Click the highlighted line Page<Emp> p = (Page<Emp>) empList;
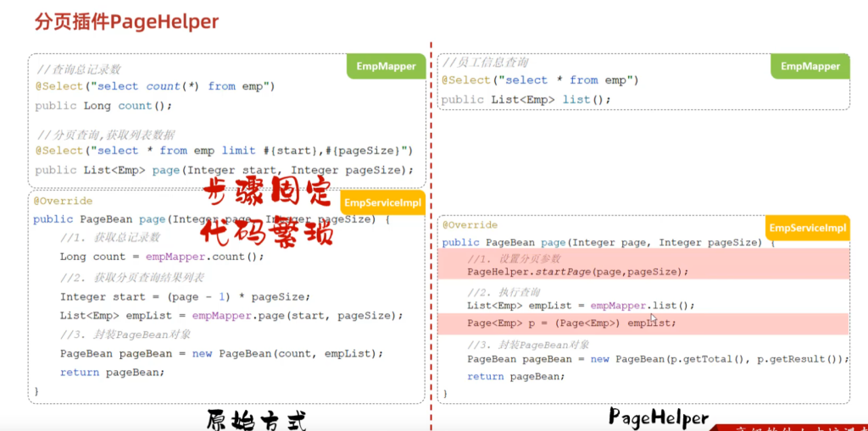Image resolution: width=868 pixels, height=431 pixels. [572, 323]
